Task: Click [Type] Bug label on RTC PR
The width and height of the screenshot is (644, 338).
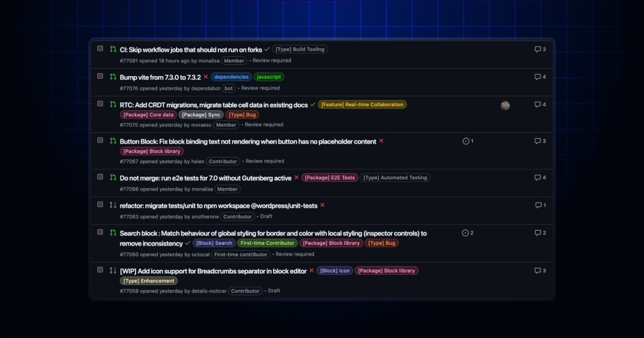Action: [242, 115]
